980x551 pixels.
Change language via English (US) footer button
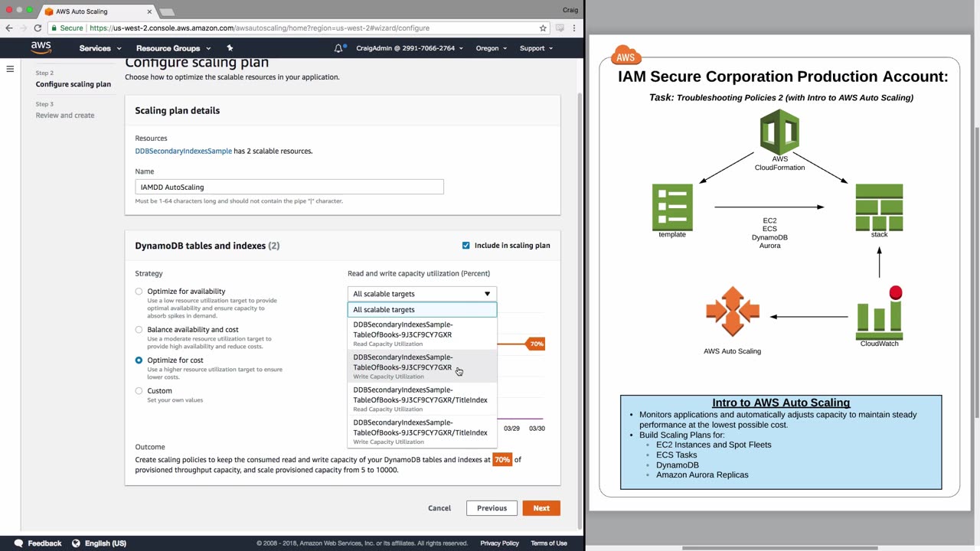click(99, 543)
